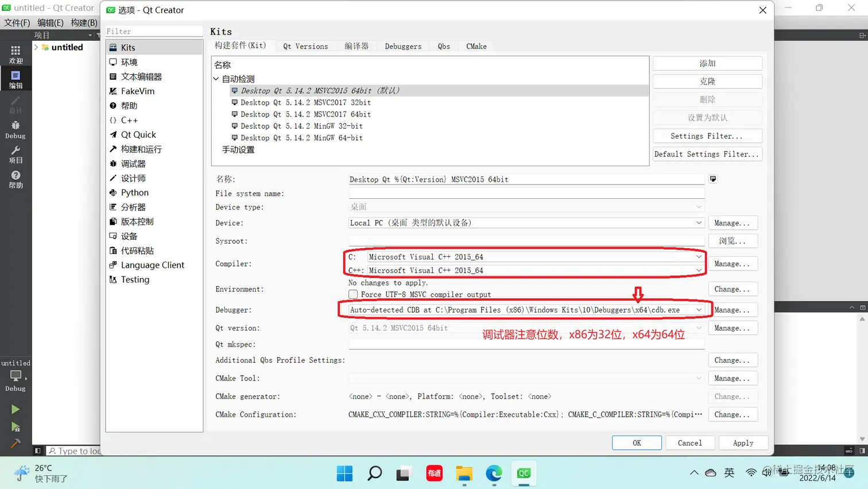Open the C++ compiler dropdown
This screenshot has height=489, width=868.
pos(536,270)
